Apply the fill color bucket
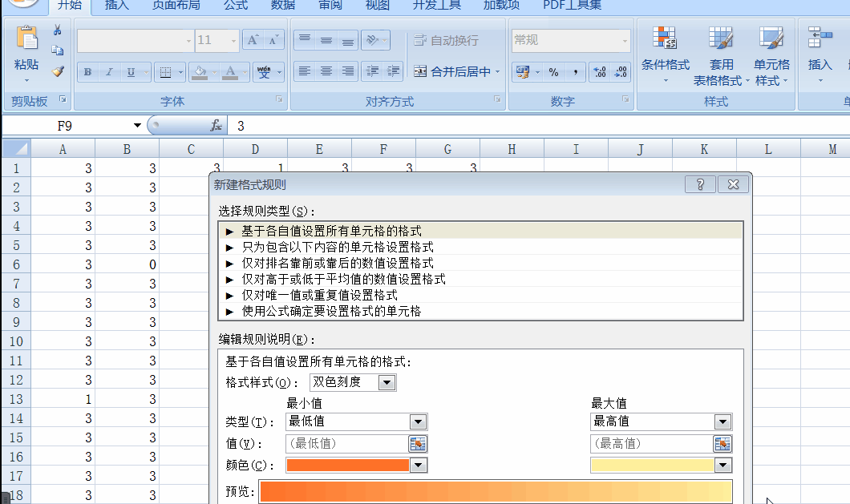This screenshot has width=850, height=504. [200, 71]
